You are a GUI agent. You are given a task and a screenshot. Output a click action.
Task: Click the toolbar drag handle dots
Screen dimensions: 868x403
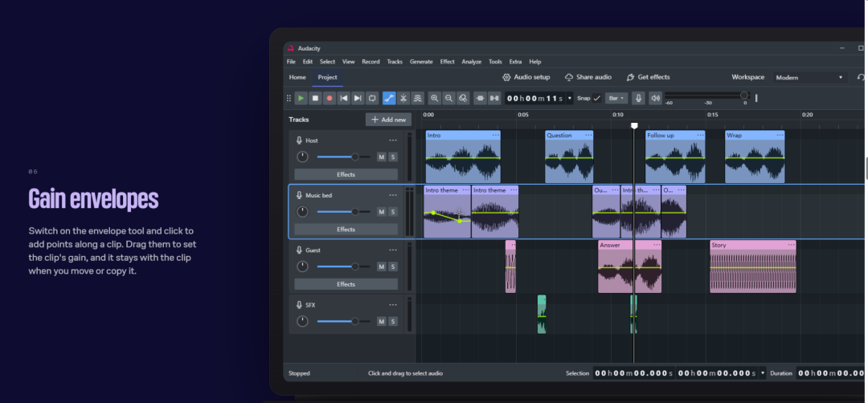(x=289, y=99)
